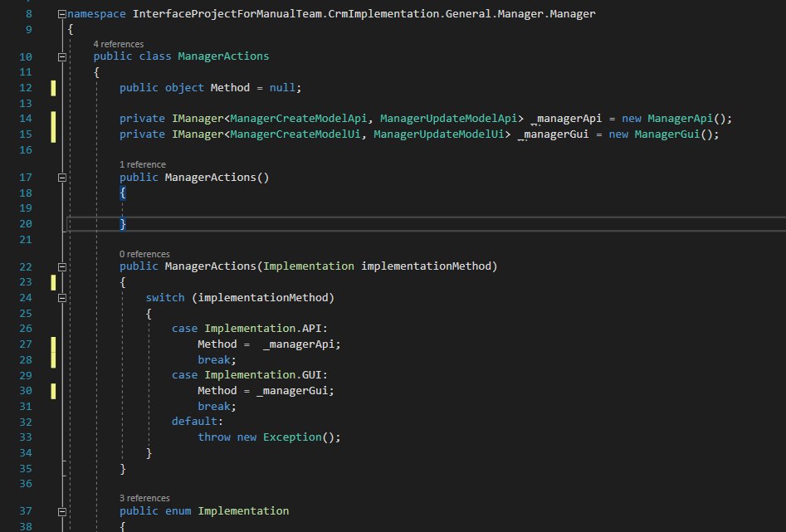Collapse the Implementation enum outlining toggle
Screen dimensions: 786x532
[61, 510]
